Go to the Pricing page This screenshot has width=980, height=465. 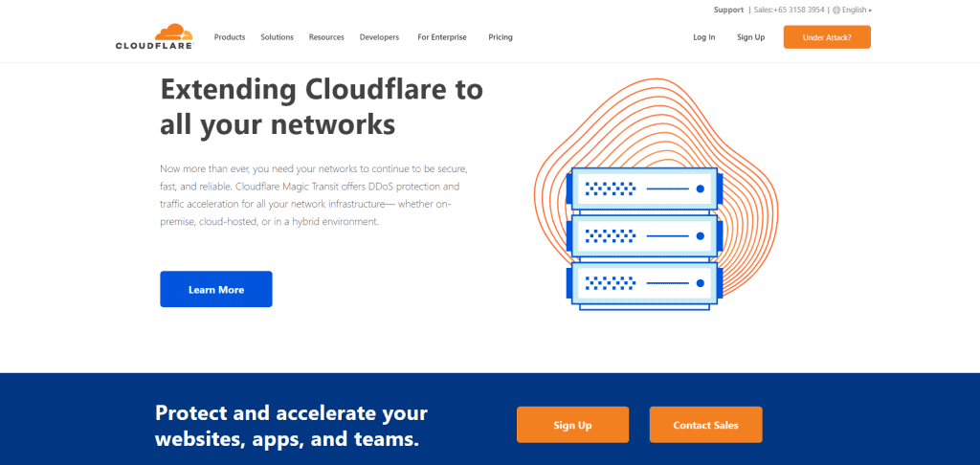pos(501,37)
